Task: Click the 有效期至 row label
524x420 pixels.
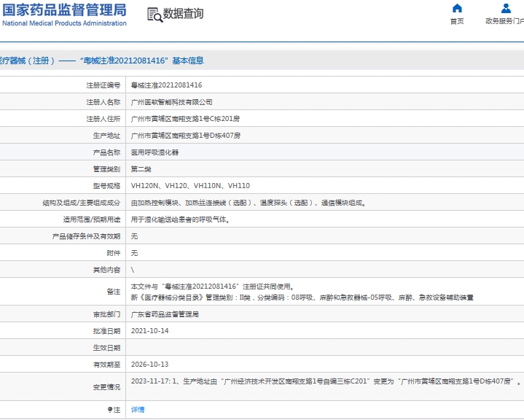Action: tap(106, 365)
